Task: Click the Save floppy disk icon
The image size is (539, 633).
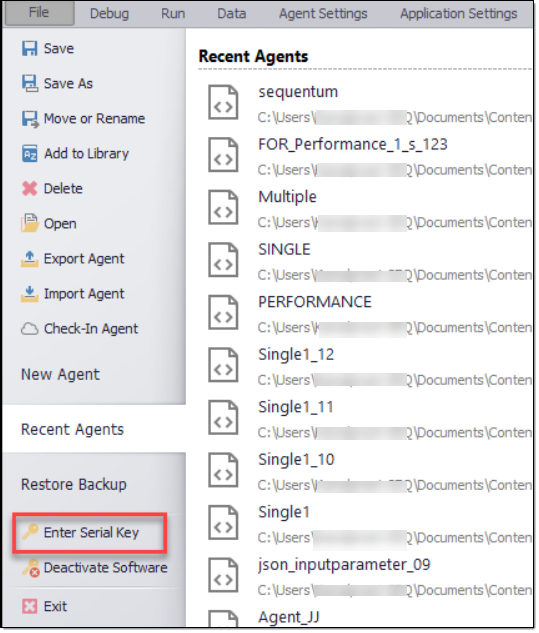Action: (x=29, y=48)
